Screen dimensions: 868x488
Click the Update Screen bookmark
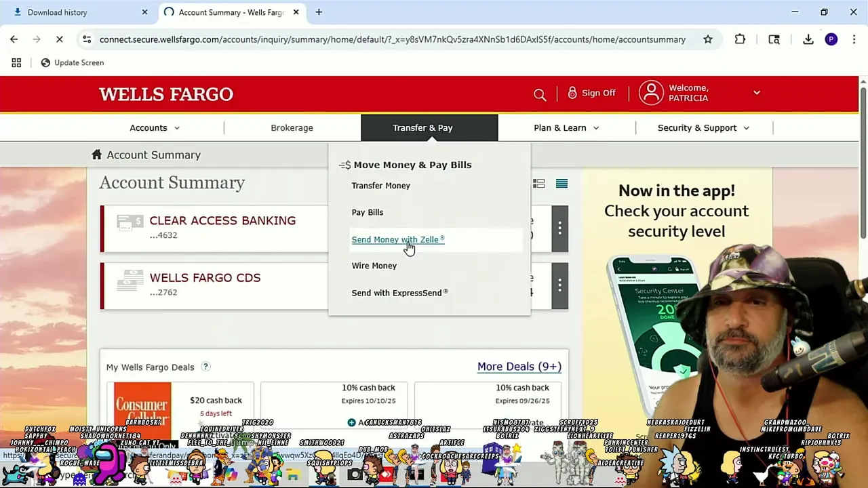point(73,62)
